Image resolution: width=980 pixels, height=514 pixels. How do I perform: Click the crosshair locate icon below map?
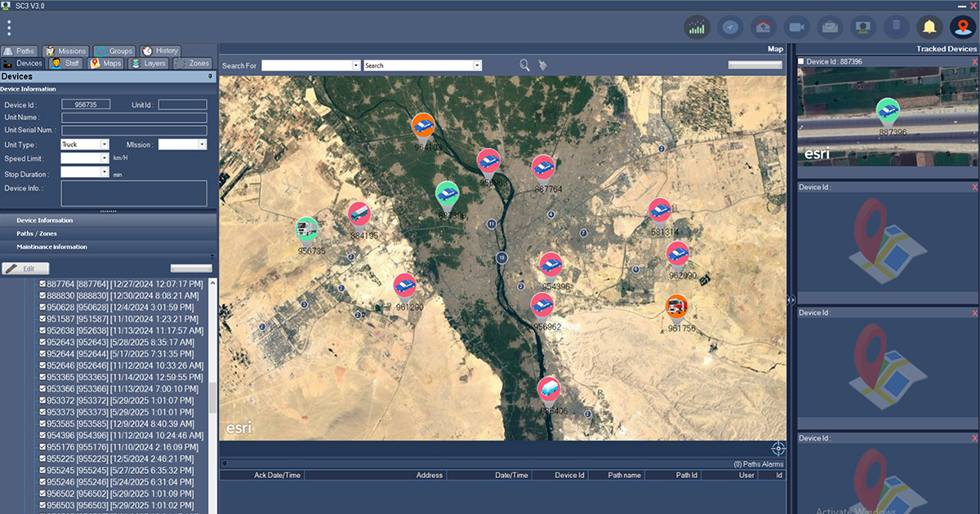point(777,449)
